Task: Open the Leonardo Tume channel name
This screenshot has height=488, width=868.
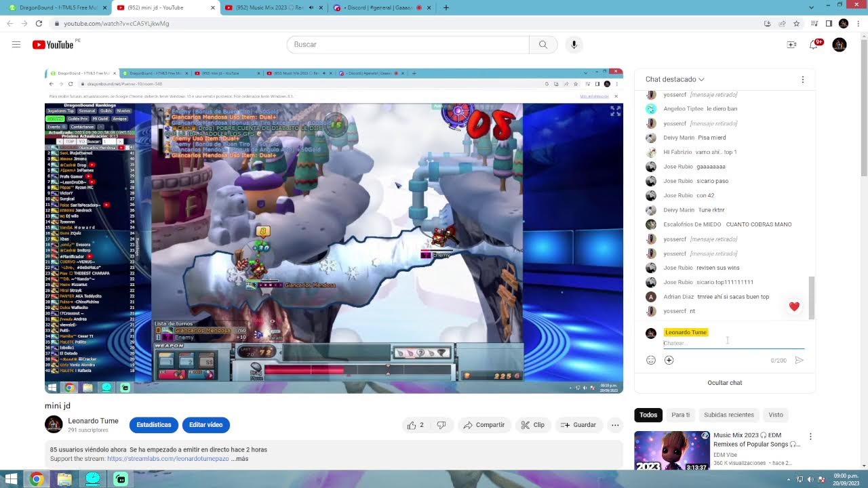Action: (93, 421)
